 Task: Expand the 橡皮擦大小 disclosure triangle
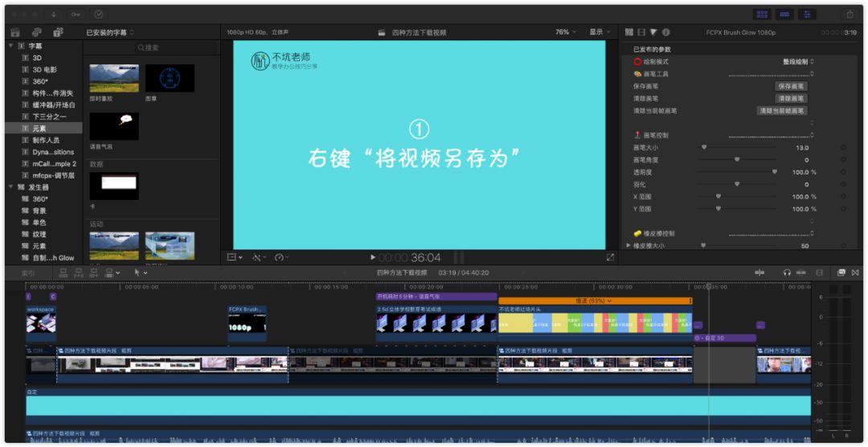(628, 245)
